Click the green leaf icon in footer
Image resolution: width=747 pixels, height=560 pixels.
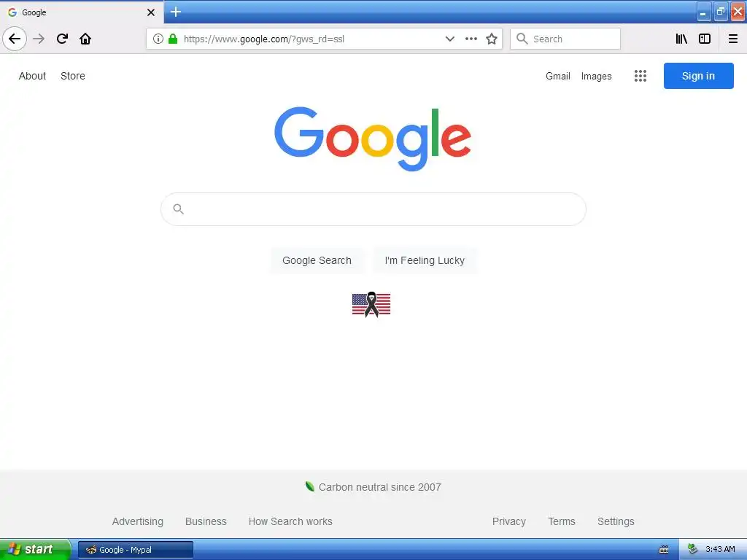click(x=309, y=486)
